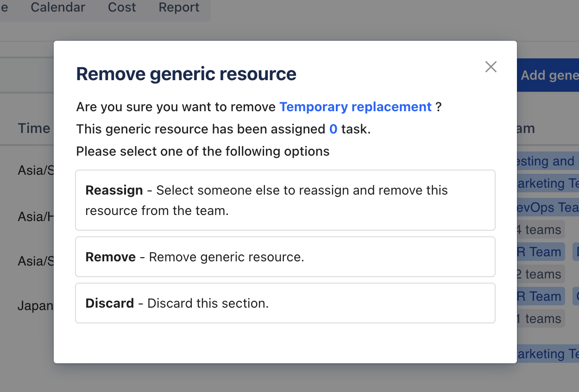Open the Cost tab
The width and height of the screenshot is (579, 392).
122,7
